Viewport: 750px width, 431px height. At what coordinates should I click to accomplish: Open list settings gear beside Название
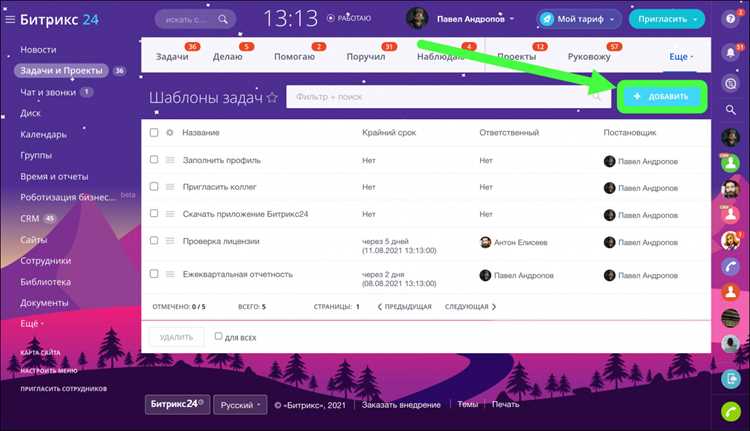(170, 133)
